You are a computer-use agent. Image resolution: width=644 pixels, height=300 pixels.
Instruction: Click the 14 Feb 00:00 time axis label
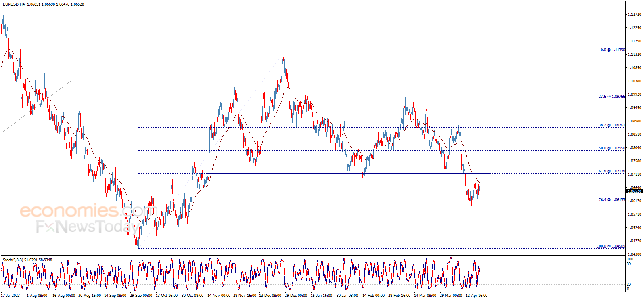click(373, 295)
